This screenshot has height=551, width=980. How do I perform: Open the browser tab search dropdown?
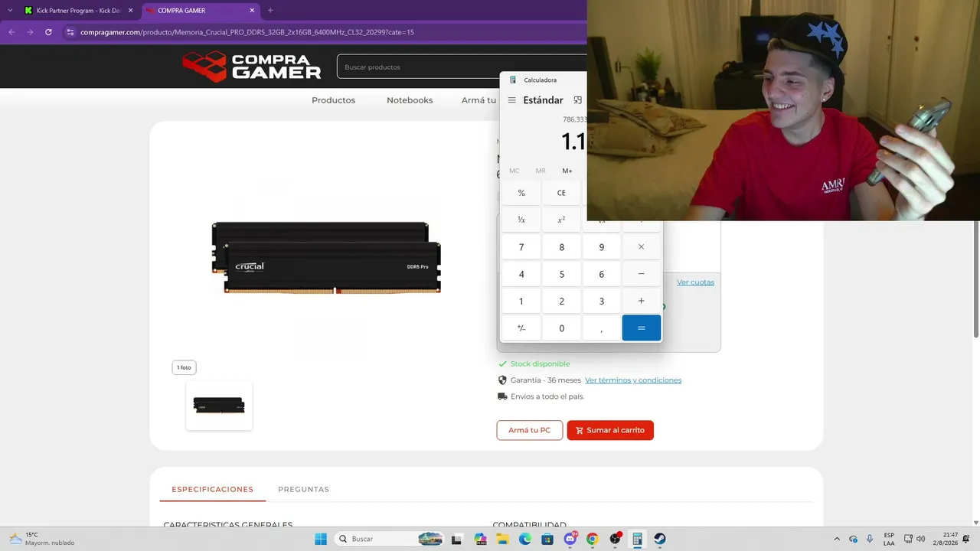10,11
